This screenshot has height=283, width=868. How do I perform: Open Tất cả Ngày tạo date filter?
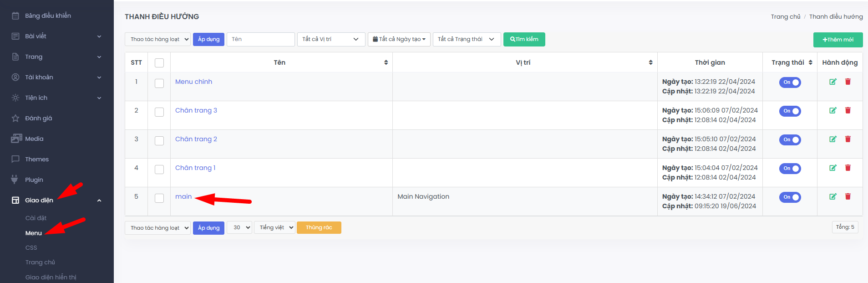coord(399,39)
